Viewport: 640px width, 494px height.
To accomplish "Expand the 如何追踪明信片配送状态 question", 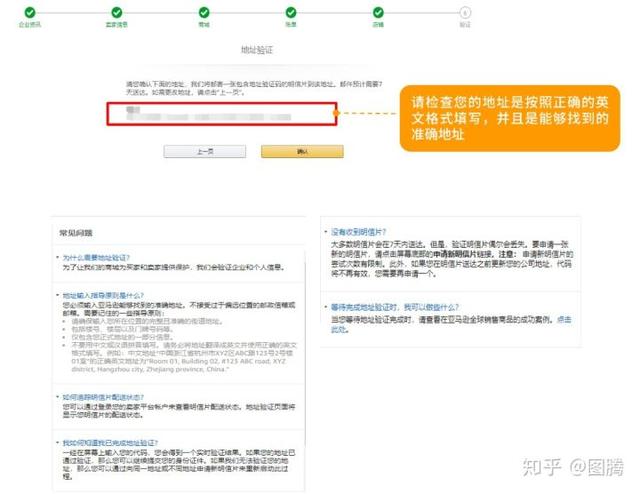I will tap(103, 397).
